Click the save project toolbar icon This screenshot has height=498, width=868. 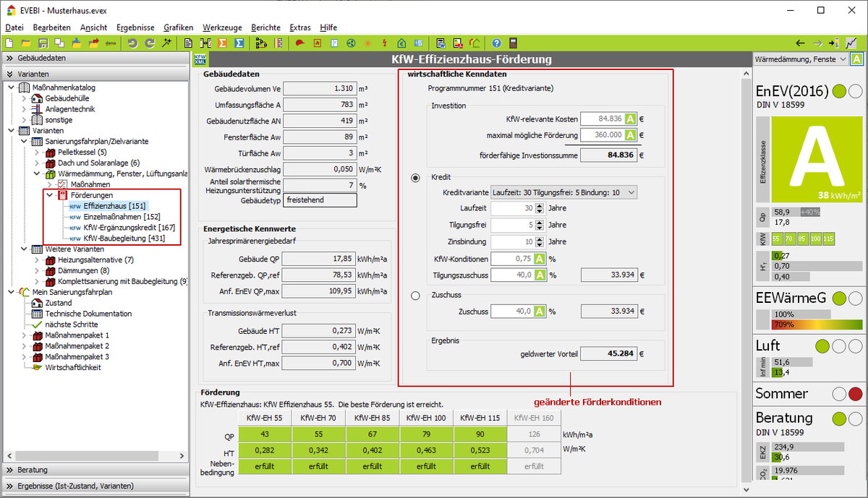tap(43, 43)
